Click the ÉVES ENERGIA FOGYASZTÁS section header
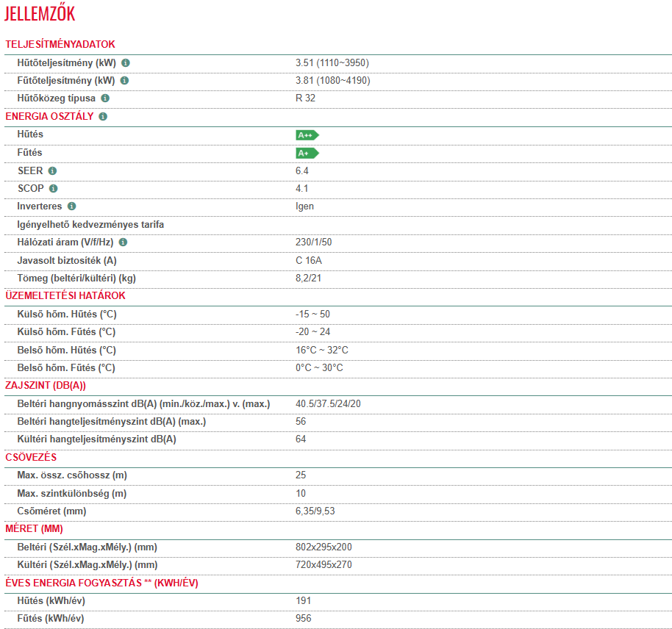This screenshot has width=672, height=629. (101, 583)
